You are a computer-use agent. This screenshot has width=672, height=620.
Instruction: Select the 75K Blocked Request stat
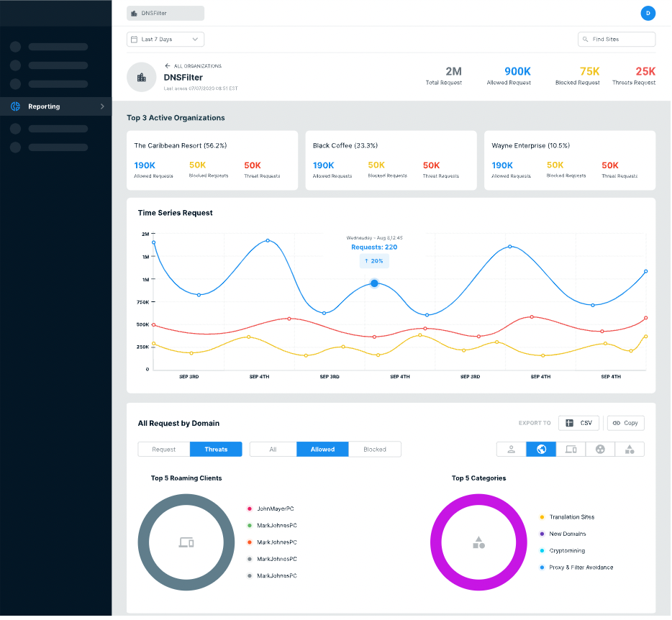click(x=578, y=76)
